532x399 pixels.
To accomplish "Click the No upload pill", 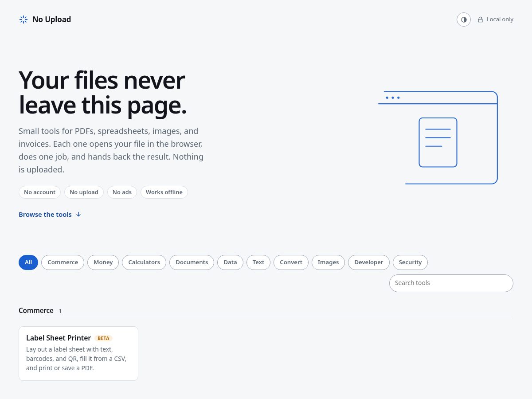I will click(84, 192).
